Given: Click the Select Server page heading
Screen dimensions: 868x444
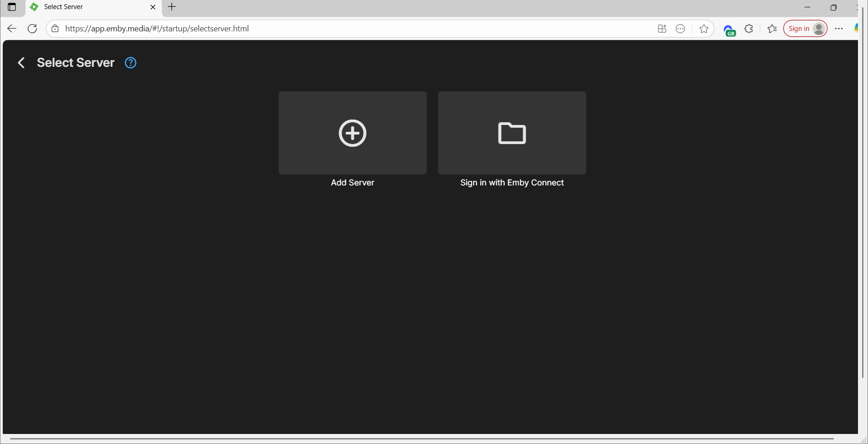Looking at the screenshot, I should (x=76, y=63).
